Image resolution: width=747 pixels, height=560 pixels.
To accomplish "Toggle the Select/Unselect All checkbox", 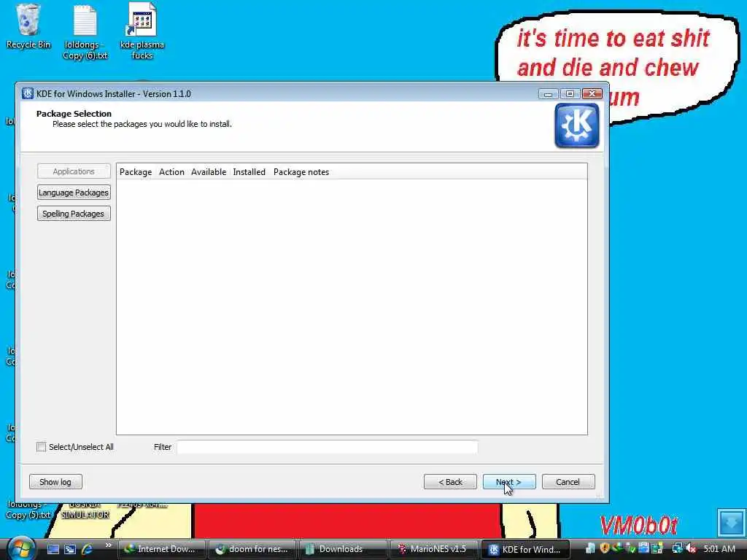I will (x=42, y=447).
